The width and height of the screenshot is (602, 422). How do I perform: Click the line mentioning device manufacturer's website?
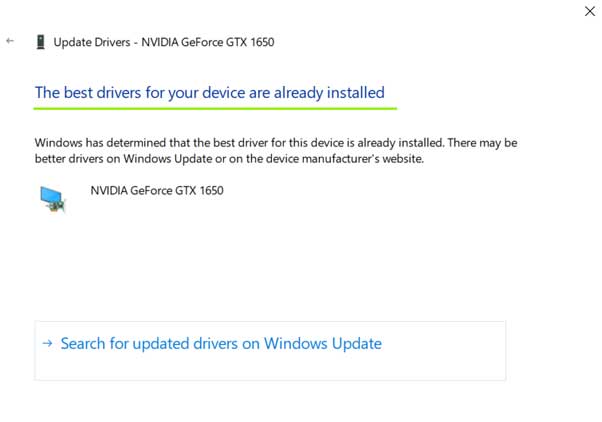coord(229,159)
